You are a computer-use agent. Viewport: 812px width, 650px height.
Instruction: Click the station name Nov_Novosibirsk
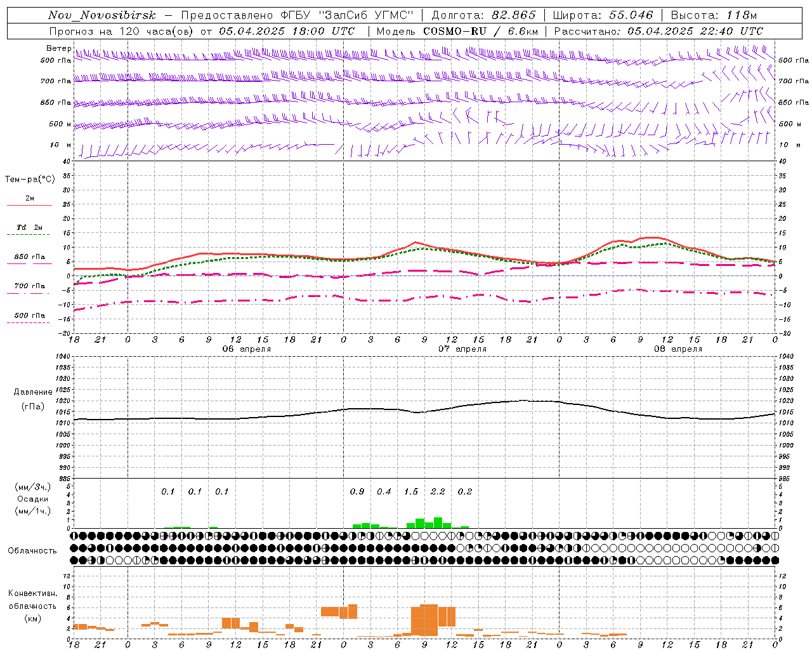pyautogui.click(x=102, y=15)
